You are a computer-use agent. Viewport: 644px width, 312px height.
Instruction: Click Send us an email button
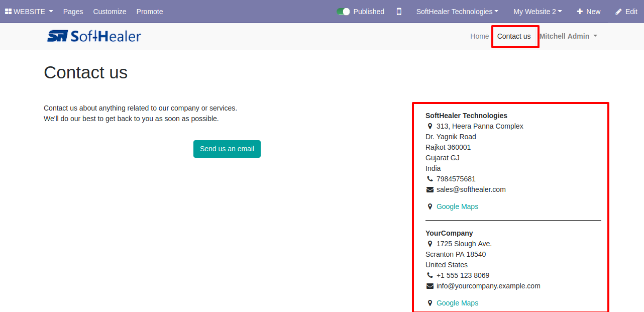point(227,149)
